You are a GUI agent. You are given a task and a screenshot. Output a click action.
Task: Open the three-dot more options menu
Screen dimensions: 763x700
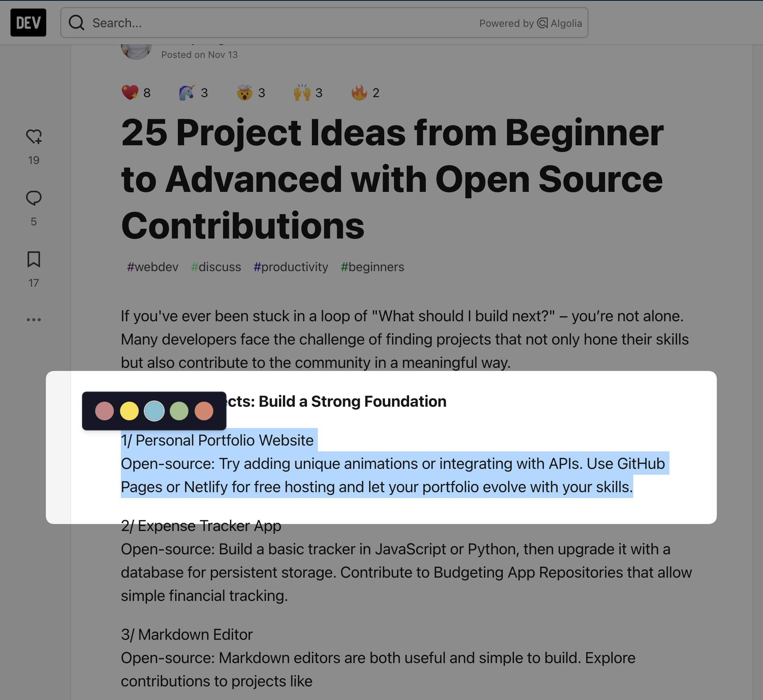point(34,320)
